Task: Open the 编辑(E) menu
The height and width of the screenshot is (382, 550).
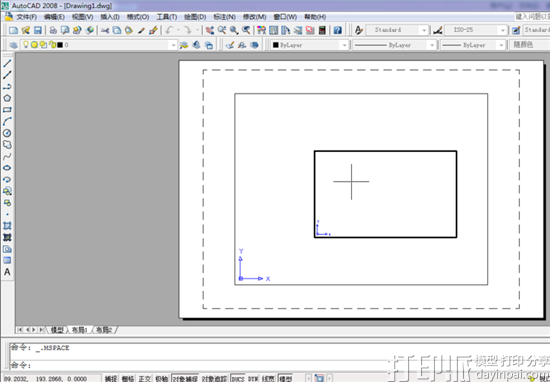Action: click(54, 17)
